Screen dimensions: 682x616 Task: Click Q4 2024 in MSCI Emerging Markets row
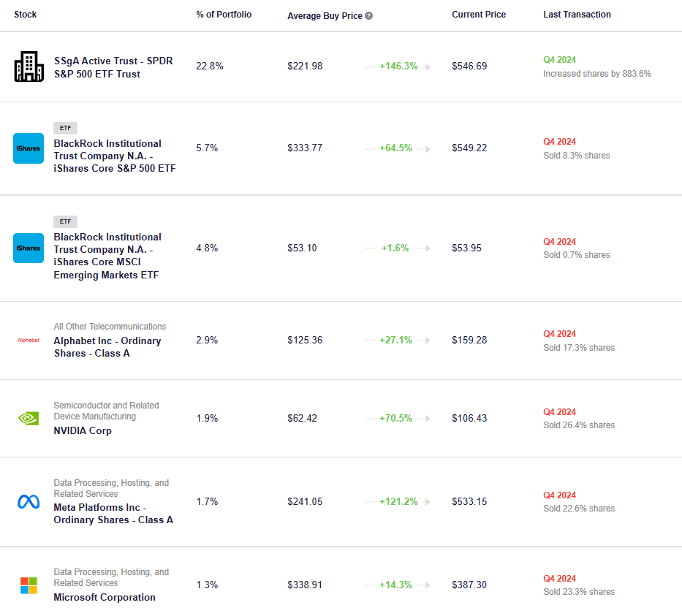tap(559, 241)
